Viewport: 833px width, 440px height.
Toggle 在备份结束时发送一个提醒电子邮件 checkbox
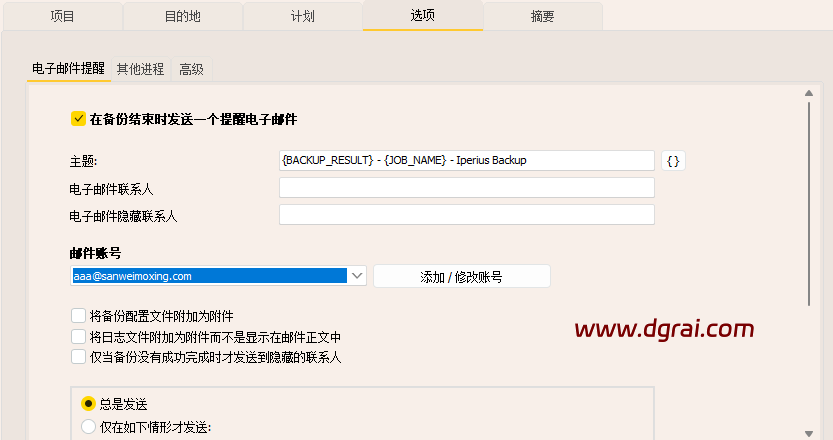[x=78, y=119]
